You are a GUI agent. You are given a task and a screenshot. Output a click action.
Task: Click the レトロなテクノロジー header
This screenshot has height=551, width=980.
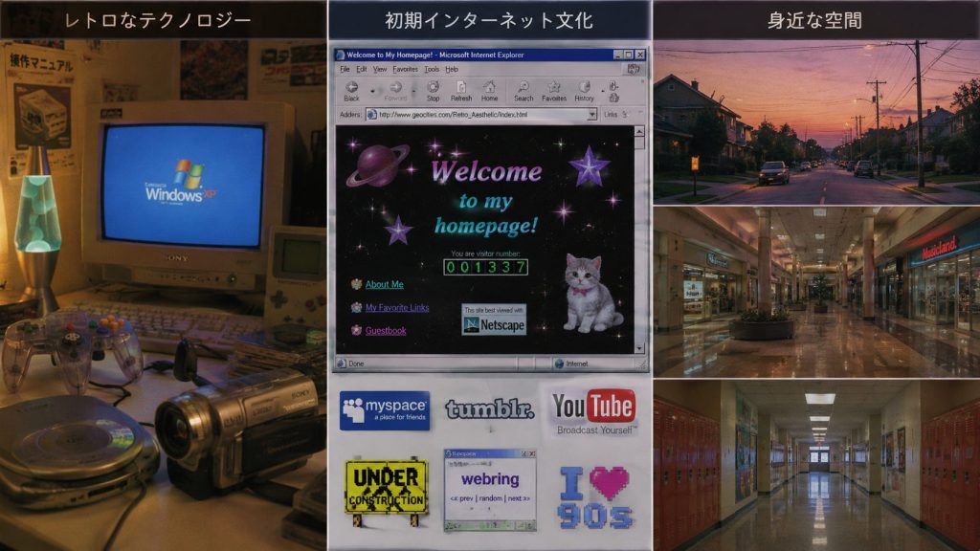pyautogui.click(x=158, y=21)
